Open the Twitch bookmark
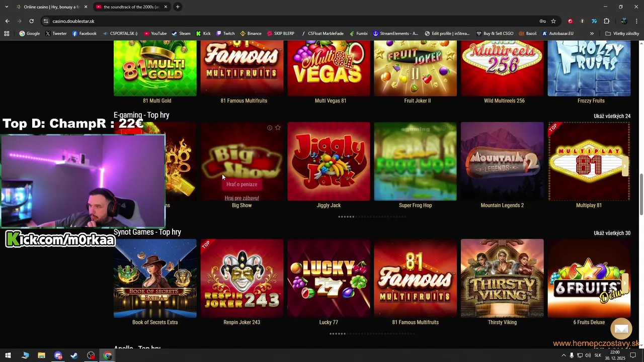The width and height of the screenshot is (644, 362). [225, 34]
